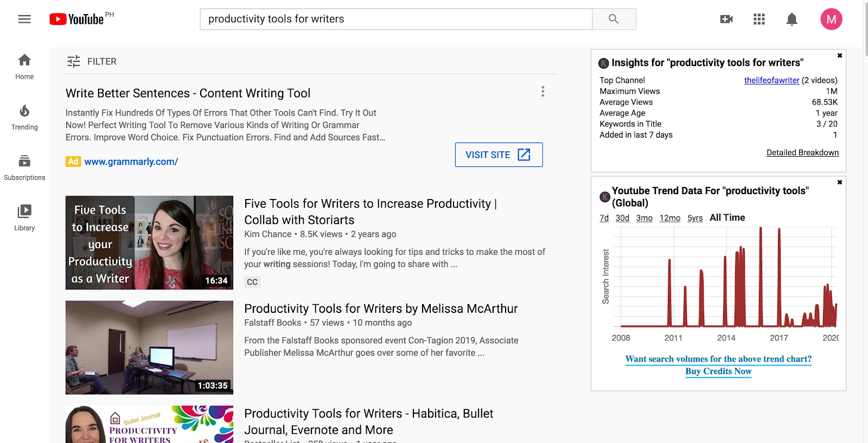The height and width of the screenshot is (443, 868).
Task: Click the Insights panel K logo icon
Action: click(604, 63)
